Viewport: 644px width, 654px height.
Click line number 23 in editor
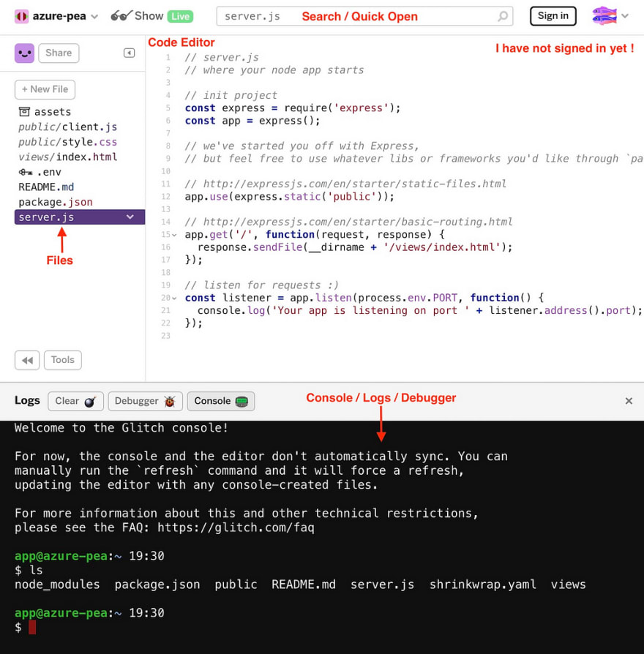coord(165,336)
